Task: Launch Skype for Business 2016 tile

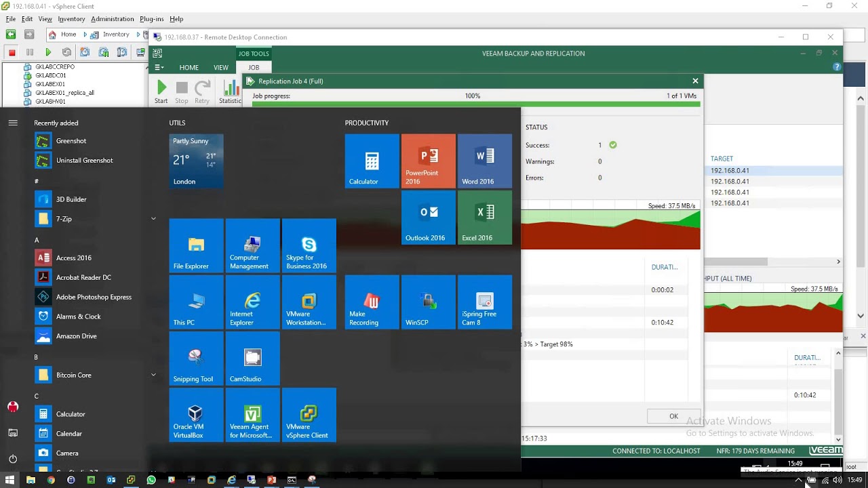Action: click(309, 245)
